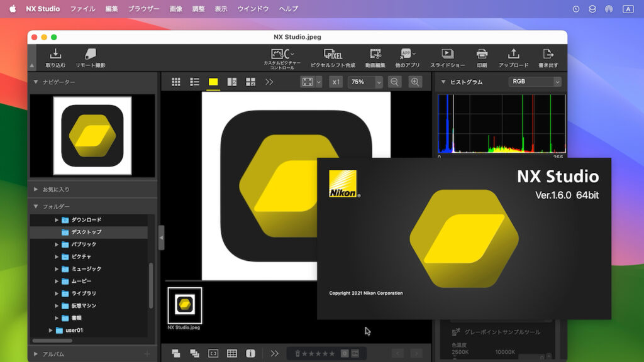Image resolution: width=644 pixels, height=362 pixels.
Task: Open the RGB histogram channel dropdown
Action: click(535, 81)
